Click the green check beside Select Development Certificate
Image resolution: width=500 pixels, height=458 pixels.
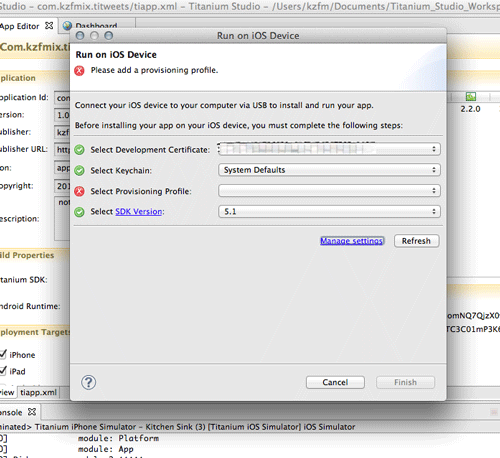tap(79, 150)
